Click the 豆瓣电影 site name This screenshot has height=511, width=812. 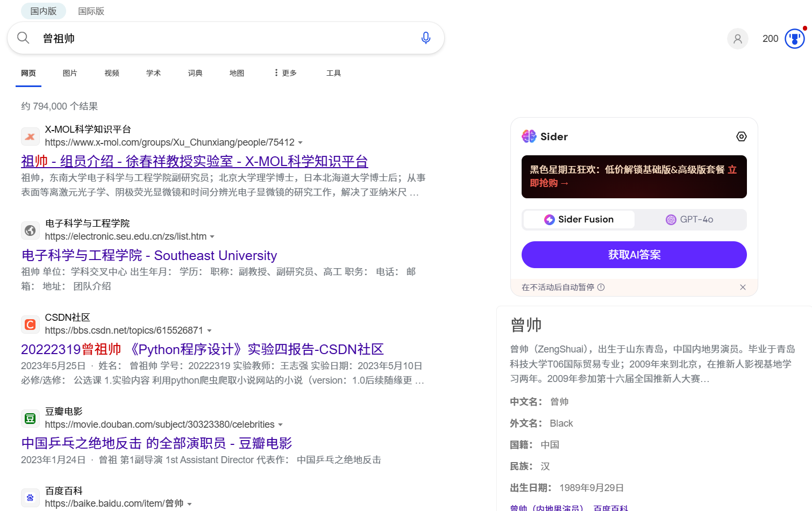click(63, 412)
